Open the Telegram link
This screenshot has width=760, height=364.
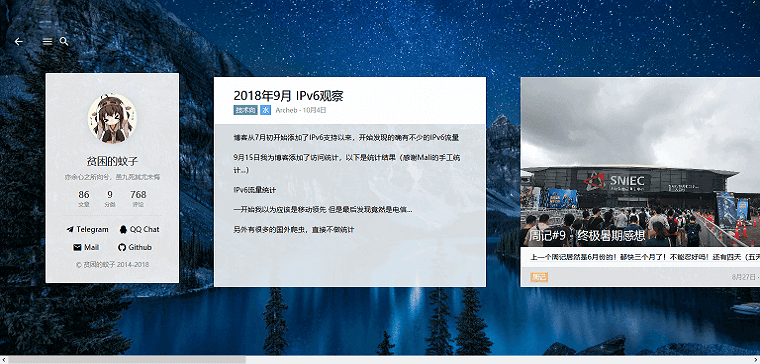tap(88, 230)
